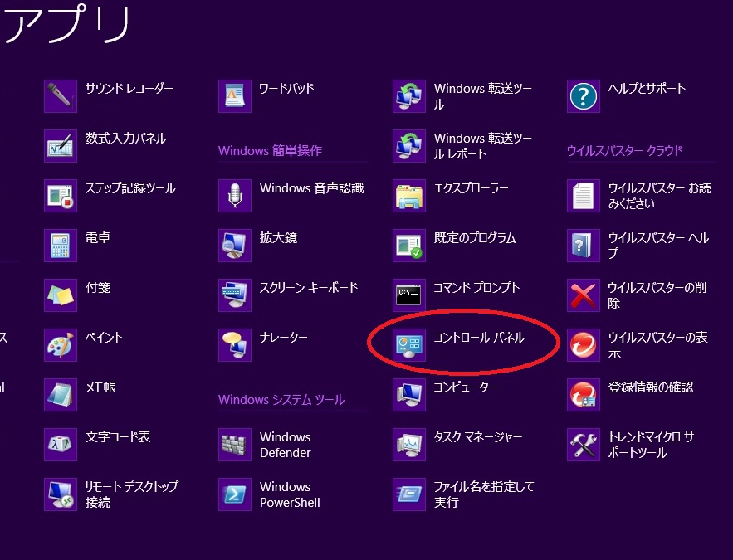Click the 数式入力パネル label
This screenshot has width=733, height=560.
125,139
